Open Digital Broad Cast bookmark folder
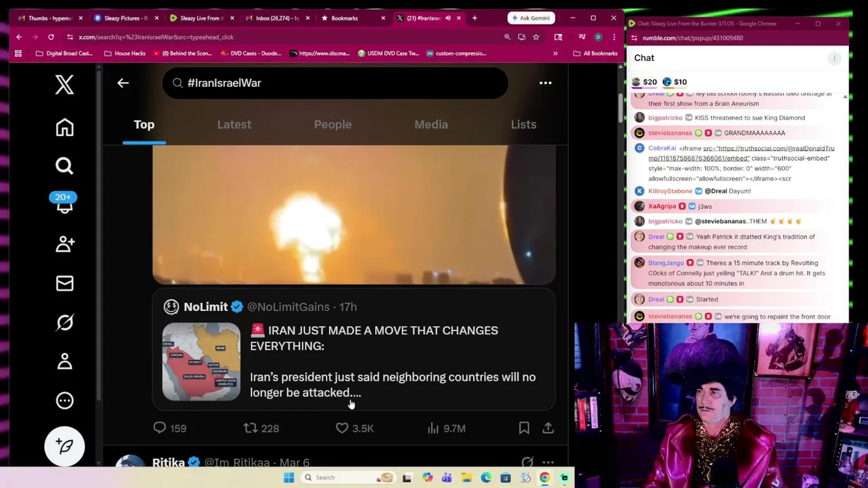This screenshot has width=868, height=488. (x=64, y=54)
